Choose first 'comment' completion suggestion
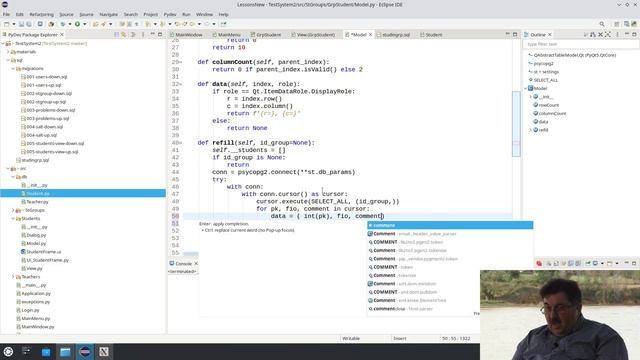 (450, 225)
